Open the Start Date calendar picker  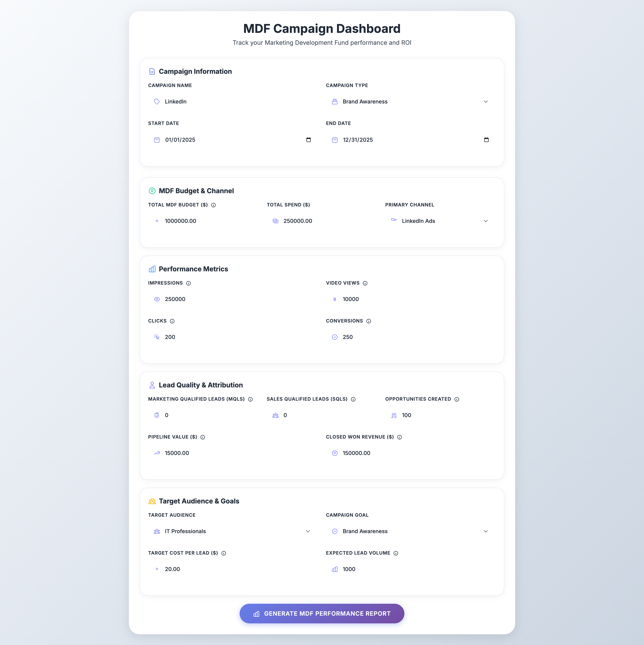(x=308, y=140)
